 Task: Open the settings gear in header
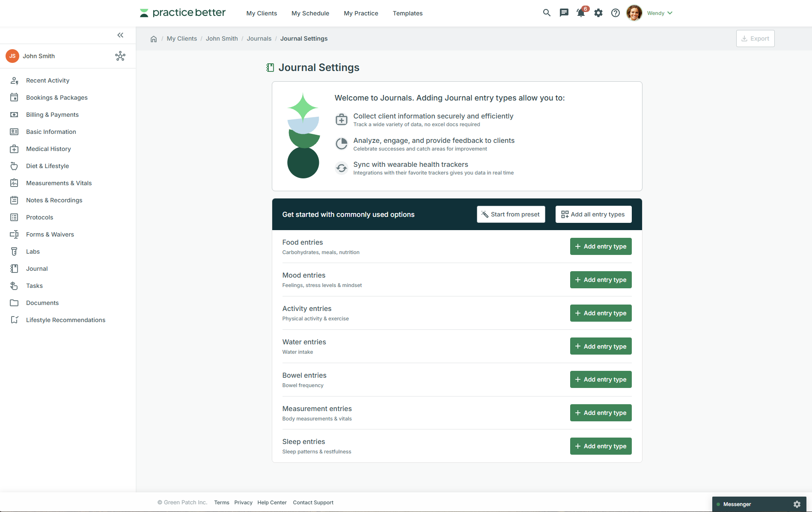click(x=598, y=13)
